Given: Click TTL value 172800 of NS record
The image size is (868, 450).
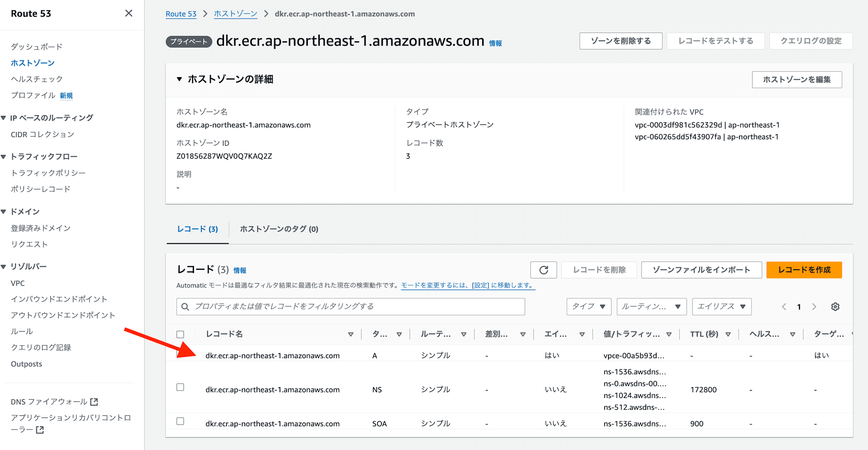Looking at the screenshot, I should [703, 390].
